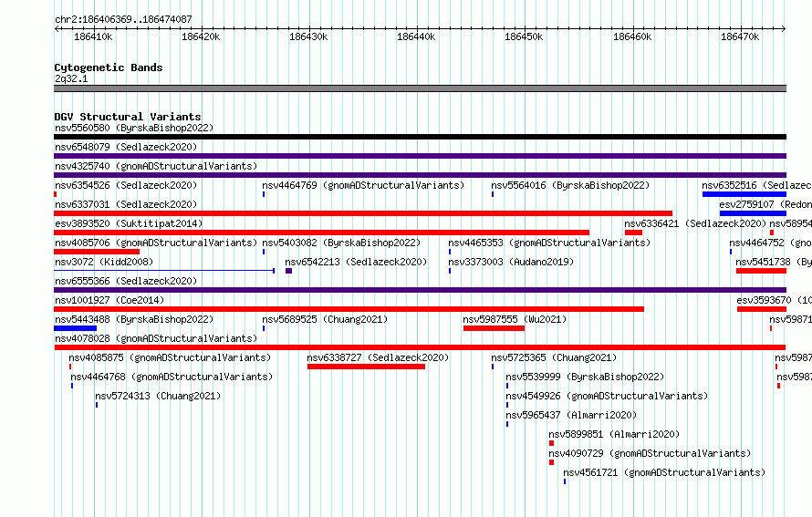Click the 186410k ruler position
812x517 pixels.
click(x=93, y=36)
